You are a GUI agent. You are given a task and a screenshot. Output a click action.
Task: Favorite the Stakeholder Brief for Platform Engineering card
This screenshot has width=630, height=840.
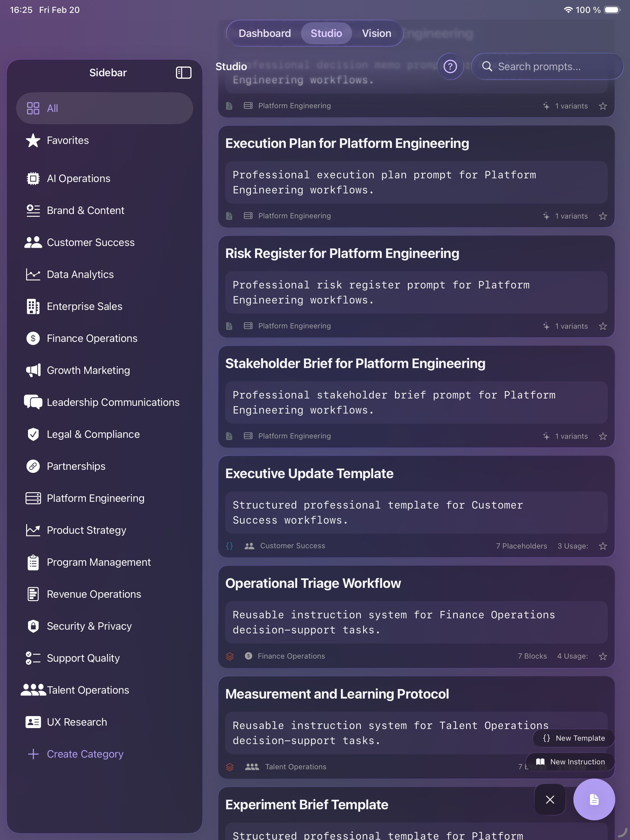pyautogui.click(x=603, y=436)
